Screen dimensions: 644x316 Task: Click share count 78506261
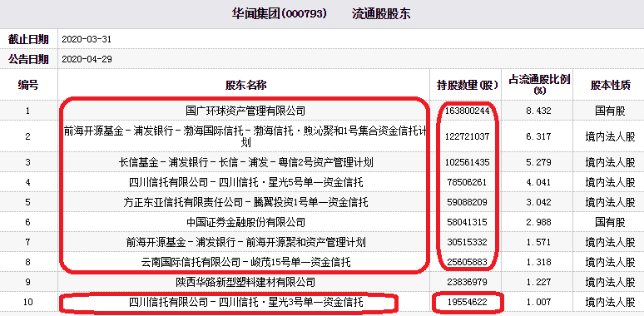pyautogui.click(x=468, y=182)
